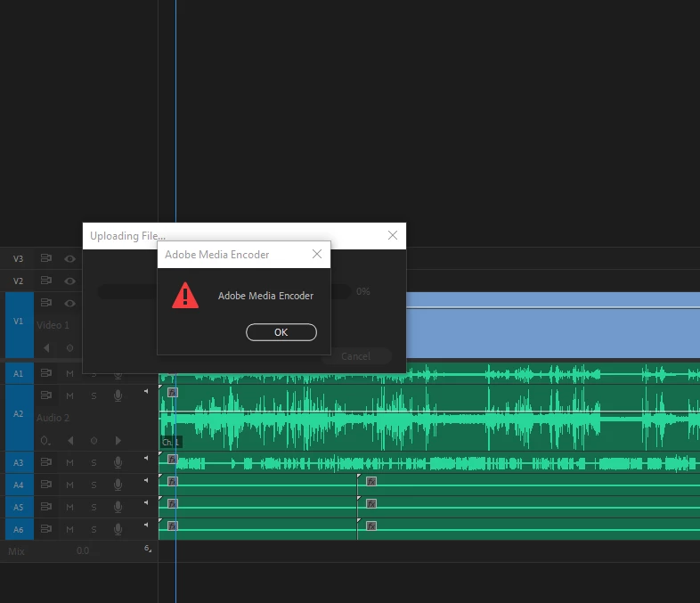Image resolution: width=700 pixels, height=603 pixels.
Task: Click fx badge on A2 clip
Action: click(x=173, y=392)
